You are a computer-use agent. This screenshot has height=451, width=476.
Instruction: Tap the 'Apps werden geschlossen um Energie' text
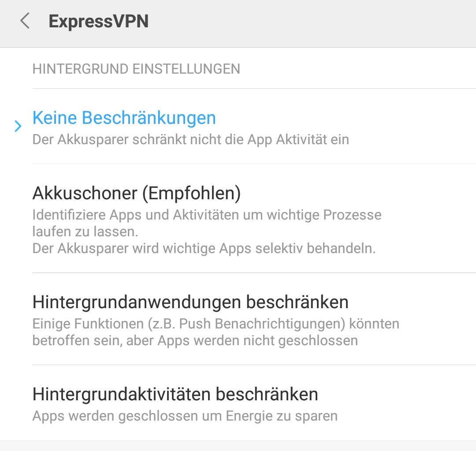tap(185, 416)
